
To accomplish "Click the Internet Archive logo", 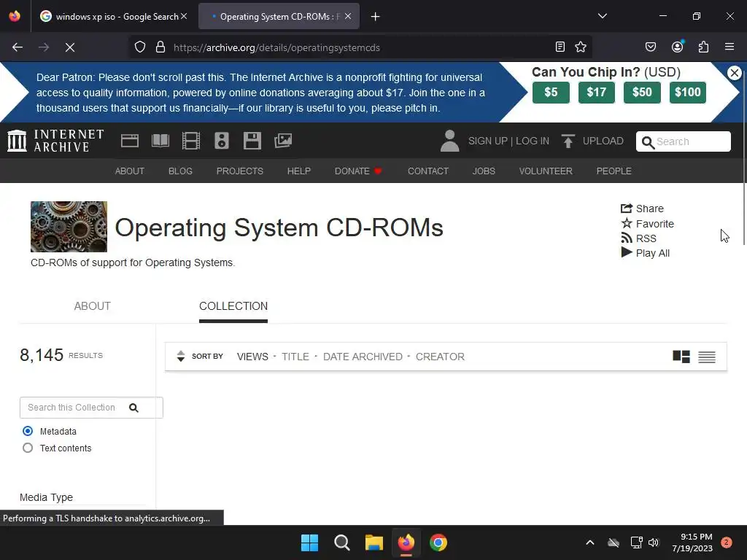I will pos(55,141).
